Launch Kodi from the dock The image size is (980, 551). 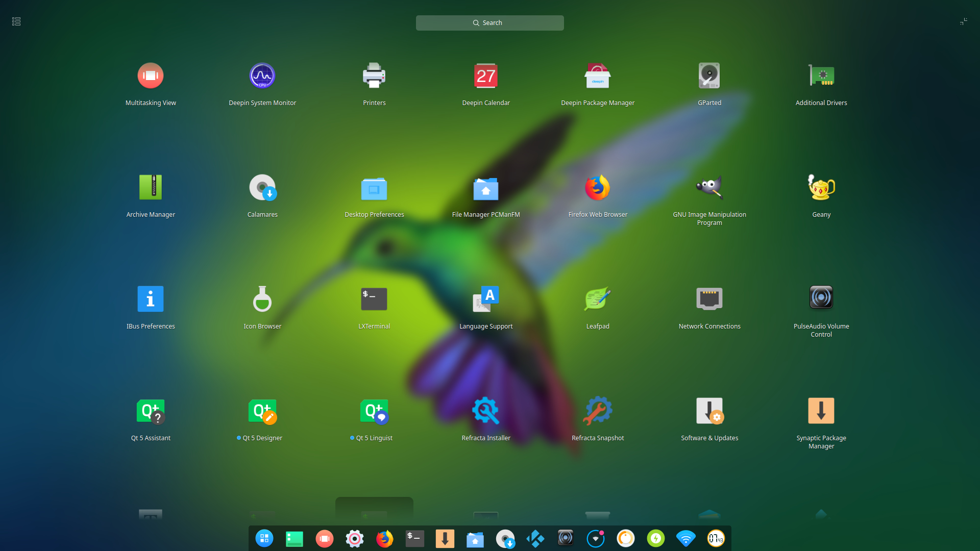pos(535,538)
